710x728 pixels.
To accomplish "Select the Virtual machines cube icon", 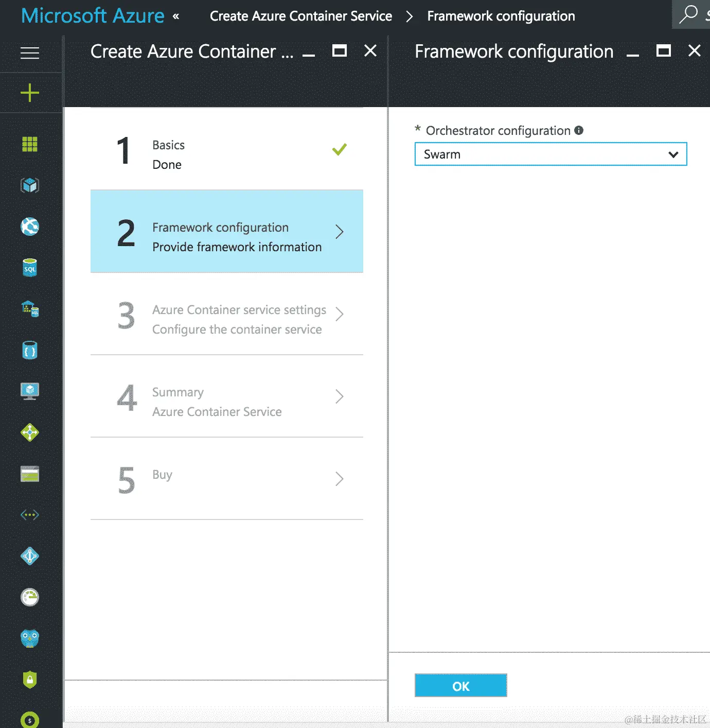I will [29, 185].
